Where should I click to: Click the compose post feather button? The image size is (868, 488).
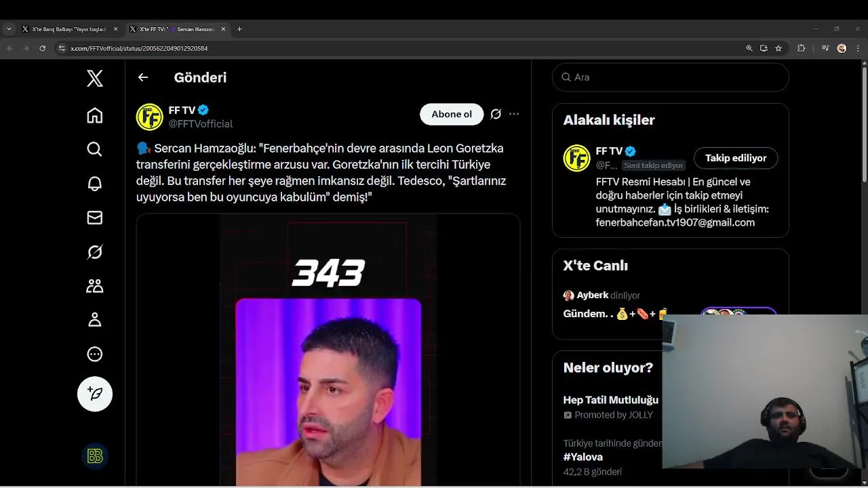(95, 394)
